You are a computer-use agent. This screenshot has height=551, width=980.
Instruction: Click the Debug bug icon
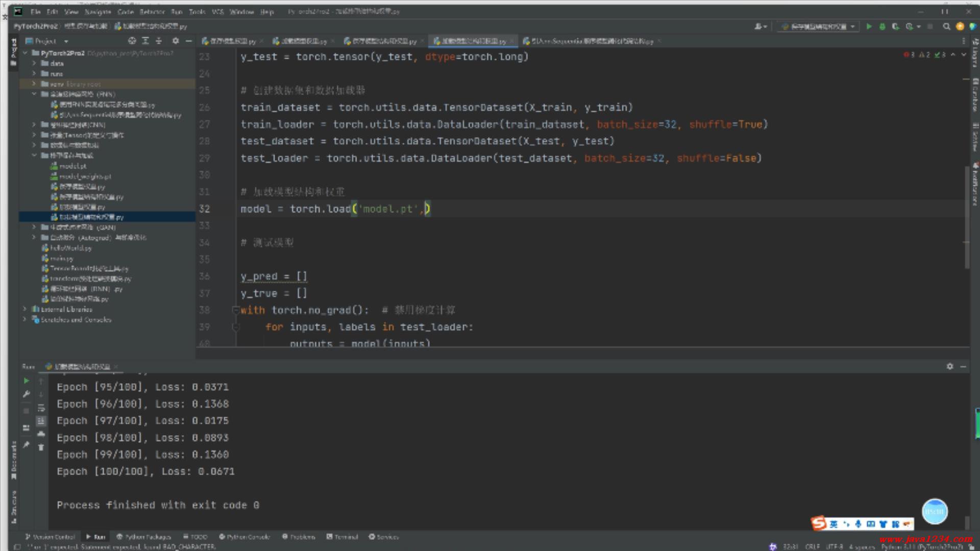click(x=882, y=27)
